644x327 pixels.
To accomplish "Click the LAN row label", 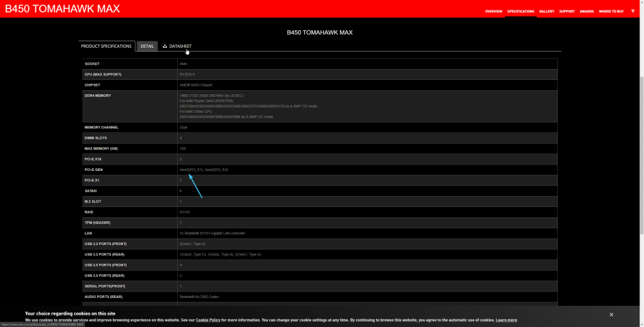I will (88, 233).
